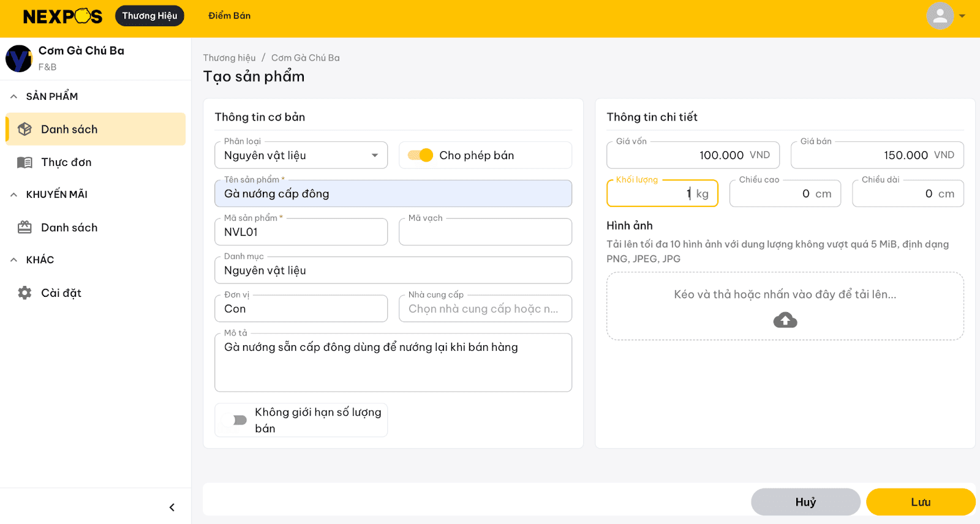980x524 pixels.
Task: Click the Tạo sản phẩm page title
Action: [x=254, y=77]
